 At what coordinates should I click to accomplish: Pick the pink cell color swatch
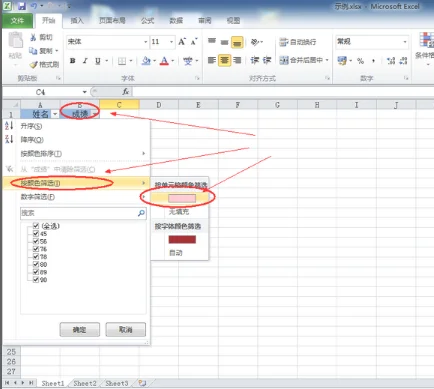182,198
